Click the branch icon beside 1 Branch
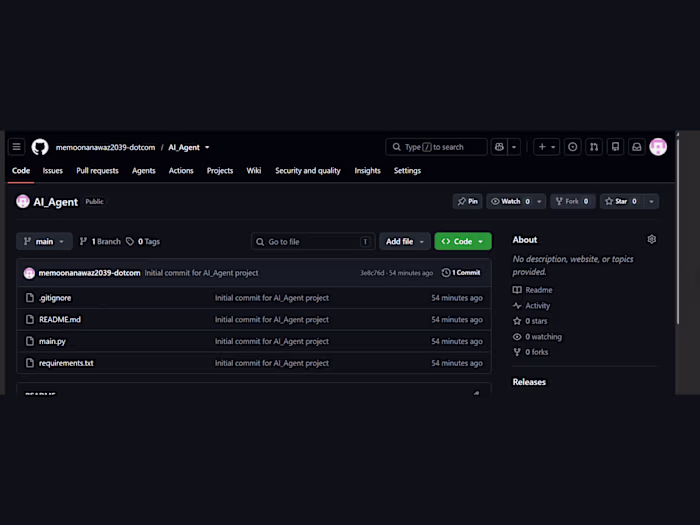 click(83, 242)
